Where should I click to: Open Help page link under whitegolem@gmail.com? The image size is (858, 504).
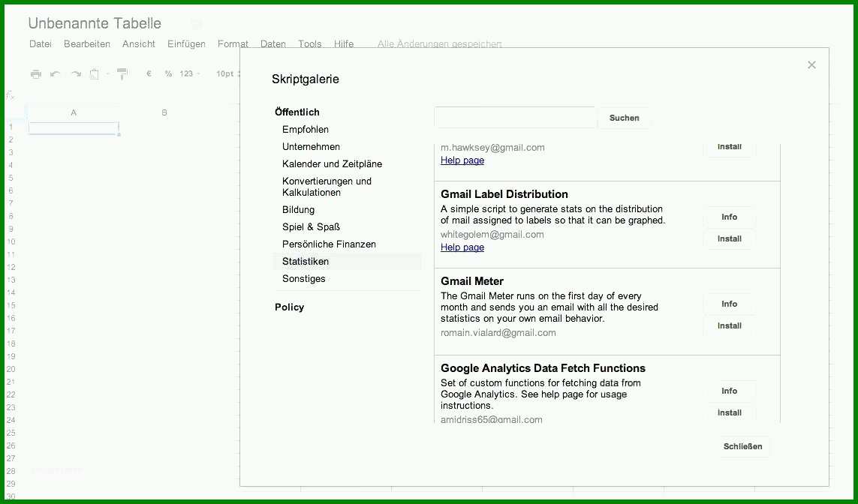pyautogui.click(x=462, y=247)
